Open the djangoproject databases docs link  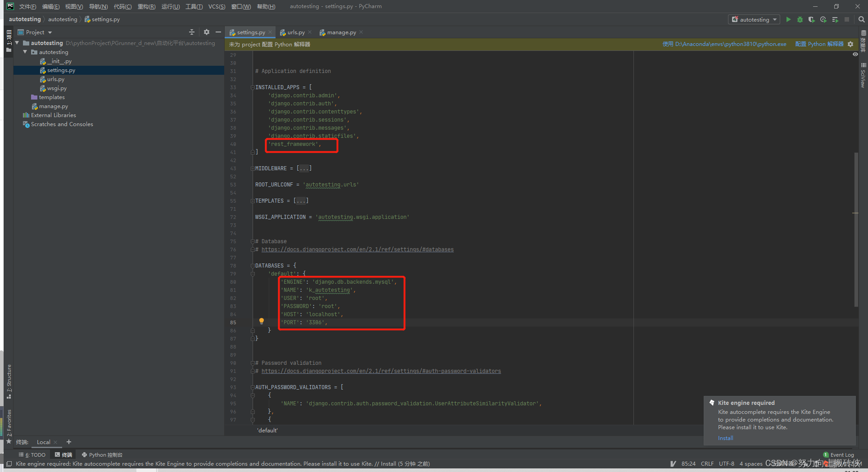pos(357,250)
